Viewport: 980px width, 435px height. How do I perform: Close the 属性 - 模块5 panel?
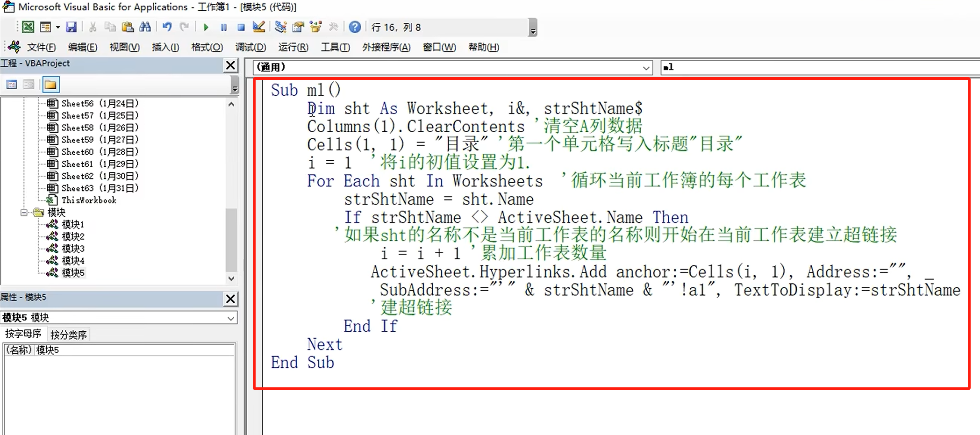point(231,299)
